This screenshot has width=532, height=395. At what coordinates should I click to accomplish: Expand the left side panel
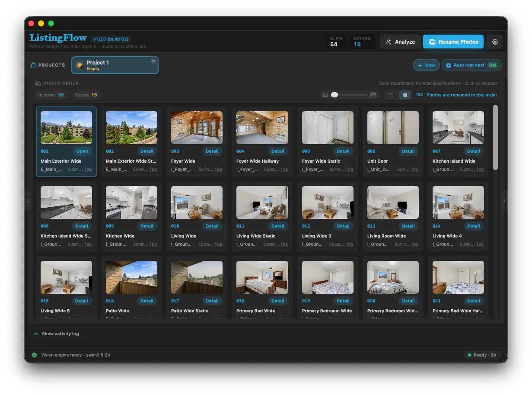click(x=27, y=201)
